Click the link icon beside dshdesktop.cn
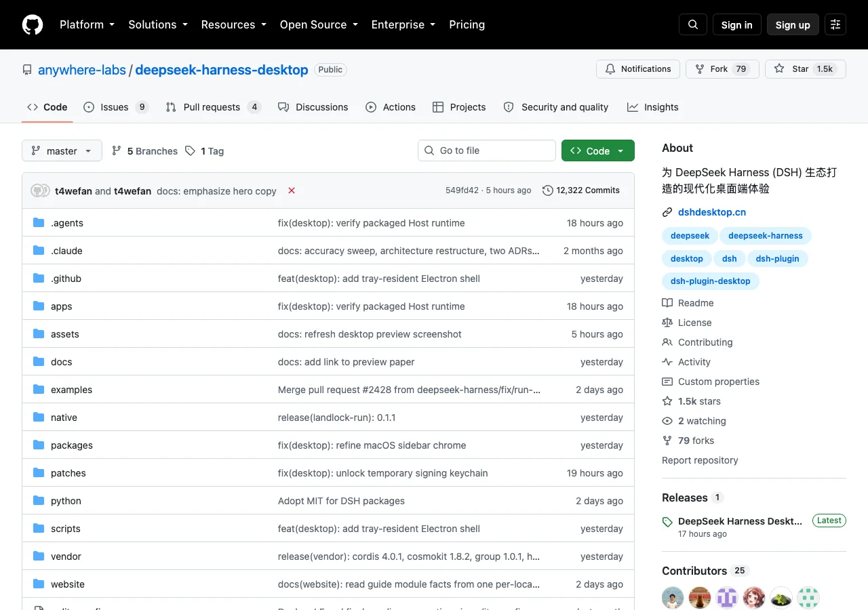The image size is (868, 610). [x=667, y=212]
